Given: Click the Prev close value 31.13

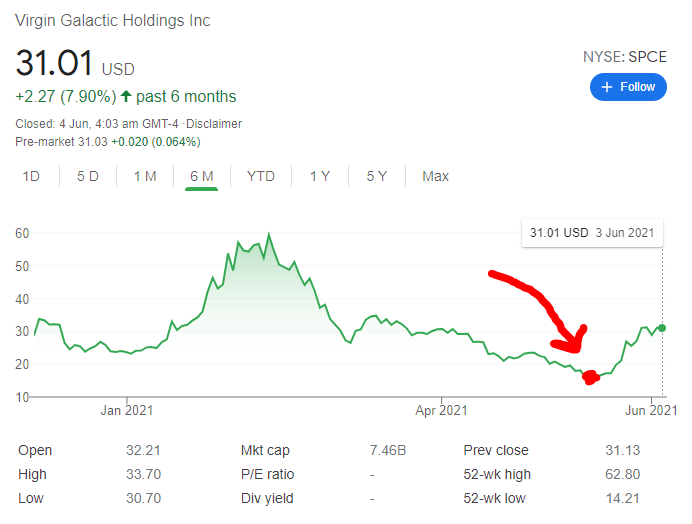Looking at the screenshot, I should tap(622, 450).
